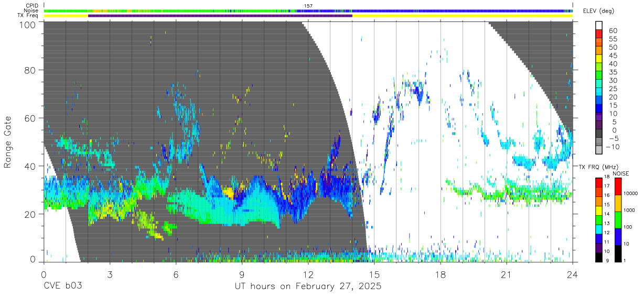Click the 21 tick on UT hours axis

pyautogui.click(x=507, y=274)
